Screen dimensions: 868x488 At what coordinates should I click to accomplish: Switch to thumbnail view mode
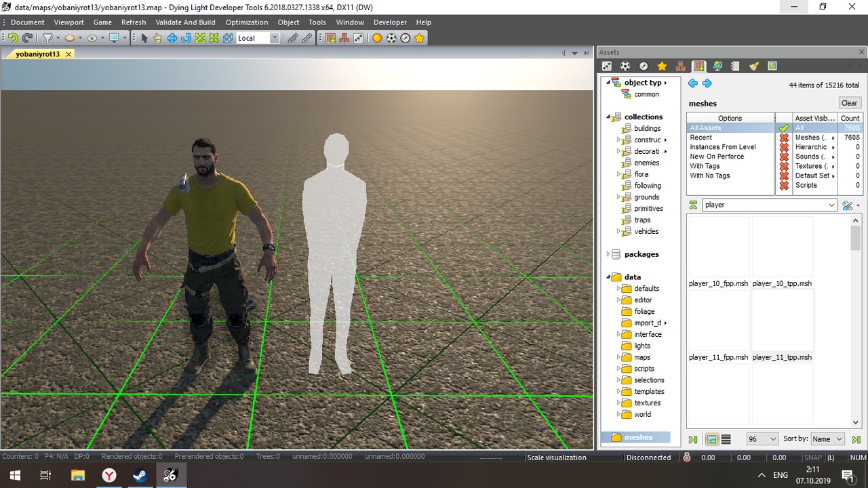coord(712,439)
